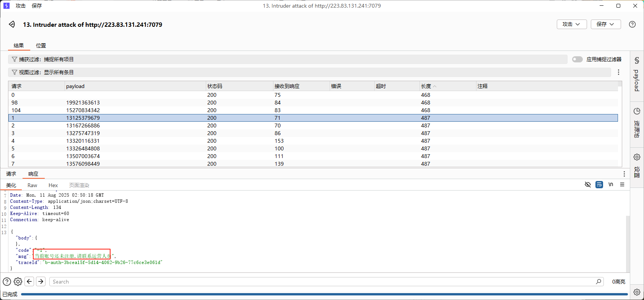
Task: Open the settings gear in right sidebar
Action: [x=637, y=157]
